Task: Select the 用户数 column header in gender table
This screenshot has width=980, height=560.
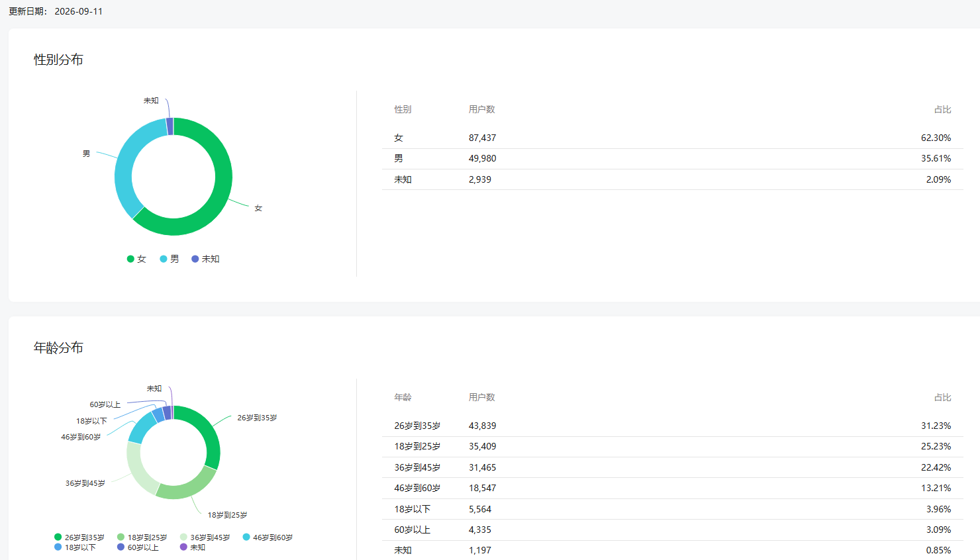Action: coord(481,109)
